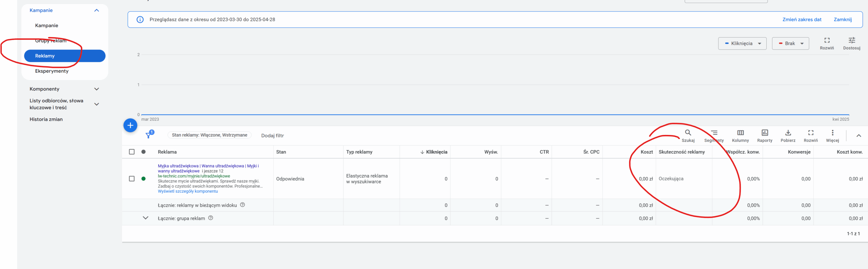Viewport: 868px width, 269px height.
Task: Click Dodaj filtr field
Action: tap(273, 135)
